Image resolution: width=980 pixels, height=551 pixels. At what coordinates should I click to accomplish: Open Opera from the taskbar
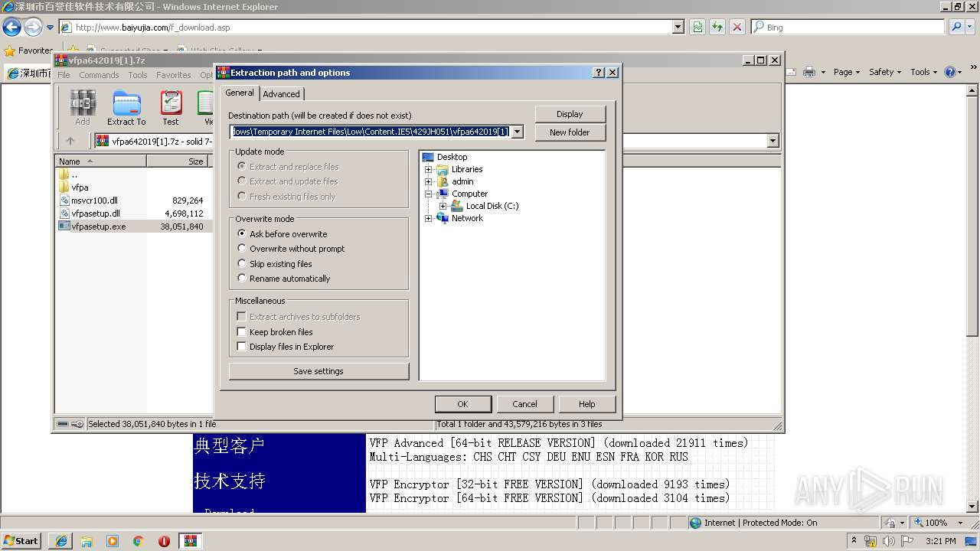164,541
